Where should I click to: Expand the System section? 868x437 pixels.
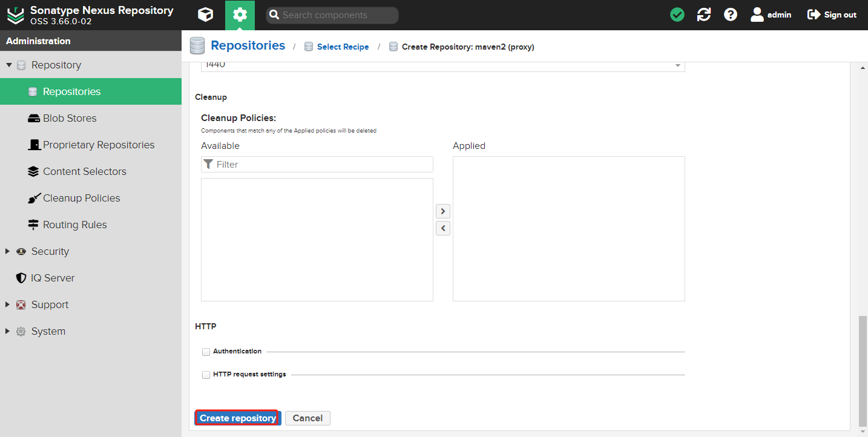click(x=8, y=331)
